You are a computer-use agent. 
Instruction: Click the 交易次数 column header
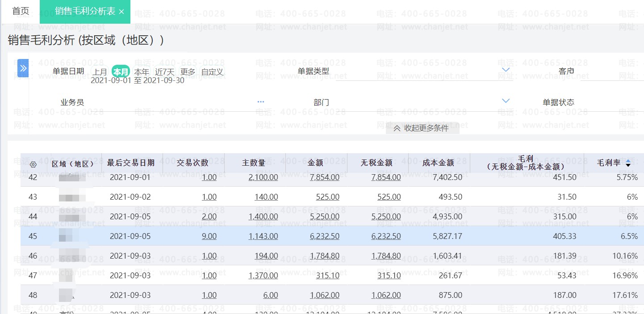192,163
